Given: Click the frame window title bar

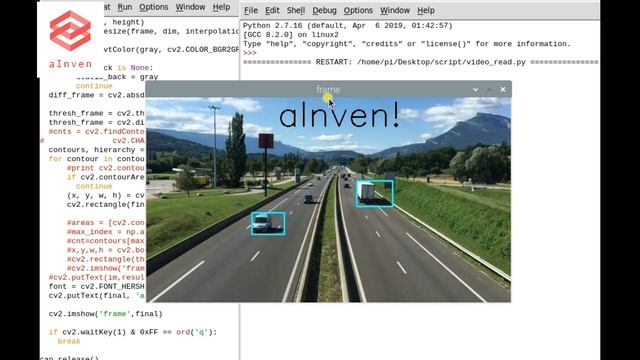Looking at the screenshot, I should (328, 89).
